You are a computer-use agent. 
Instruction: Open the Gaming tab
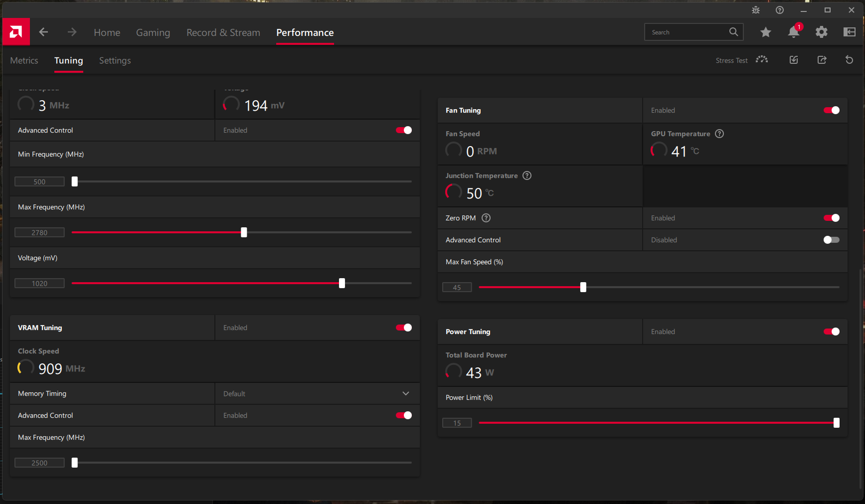click(153, 32)
